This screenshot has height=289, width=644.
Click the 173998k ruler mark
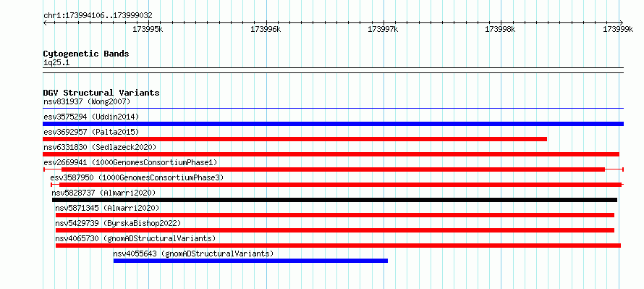coord(500,30)
